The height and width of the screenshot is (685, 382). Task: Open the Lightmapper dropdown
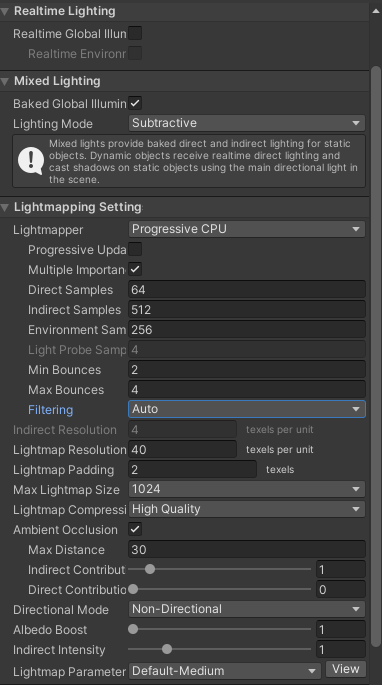(247, 229)
